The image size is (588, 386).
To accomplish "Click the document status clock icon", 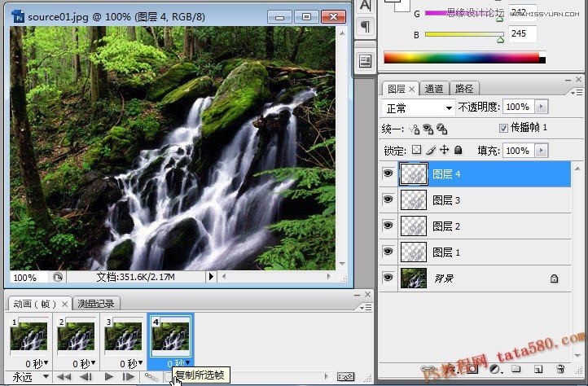I will tap(58, 277).
